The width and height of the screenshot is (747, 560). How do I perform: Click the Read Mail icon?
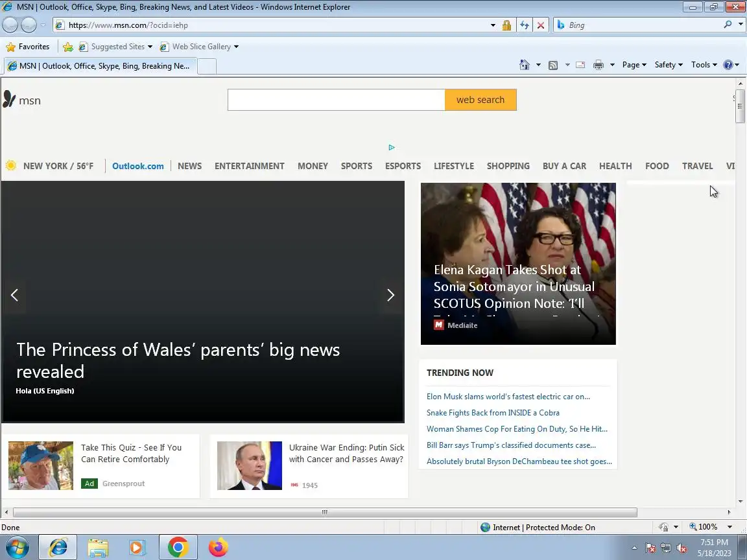click(580, 65)
